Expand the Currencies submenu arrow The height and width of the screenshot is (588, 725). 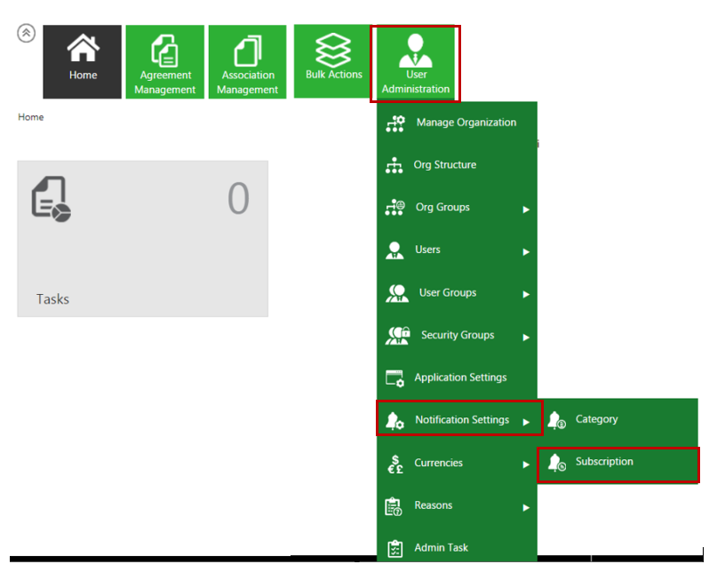(x=526, y=465)
